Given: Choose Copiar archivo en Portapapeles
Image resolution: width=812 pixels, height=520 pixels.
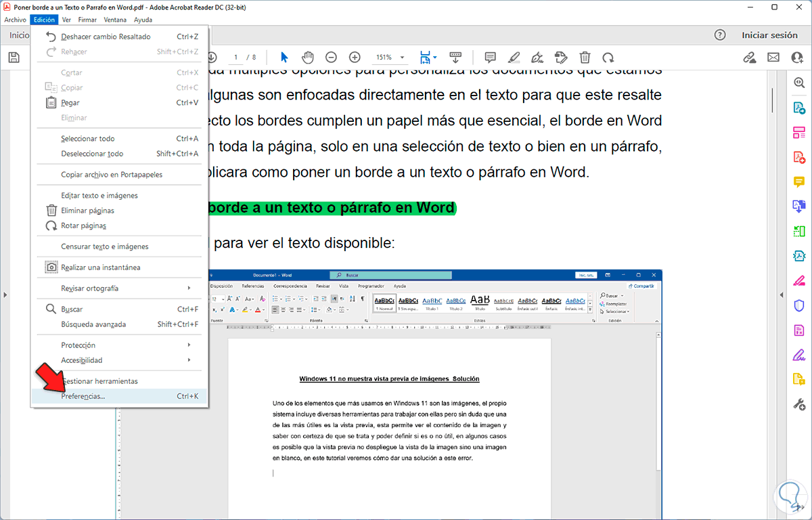Looking at the screenshot, I should [x=119, y=174].
